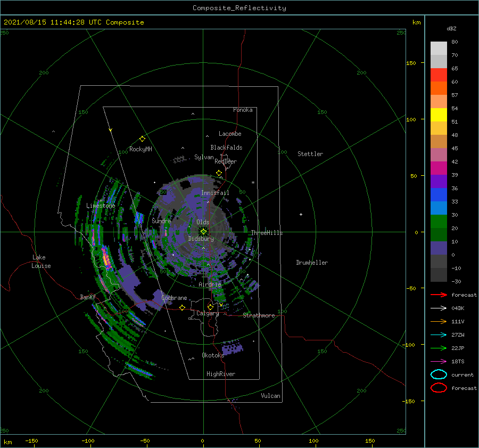Image resolution: width=479 pixels, height=448 pixels.
Task: Click the pink high-reflectivity cell south of Limestone
Action: 106,258
